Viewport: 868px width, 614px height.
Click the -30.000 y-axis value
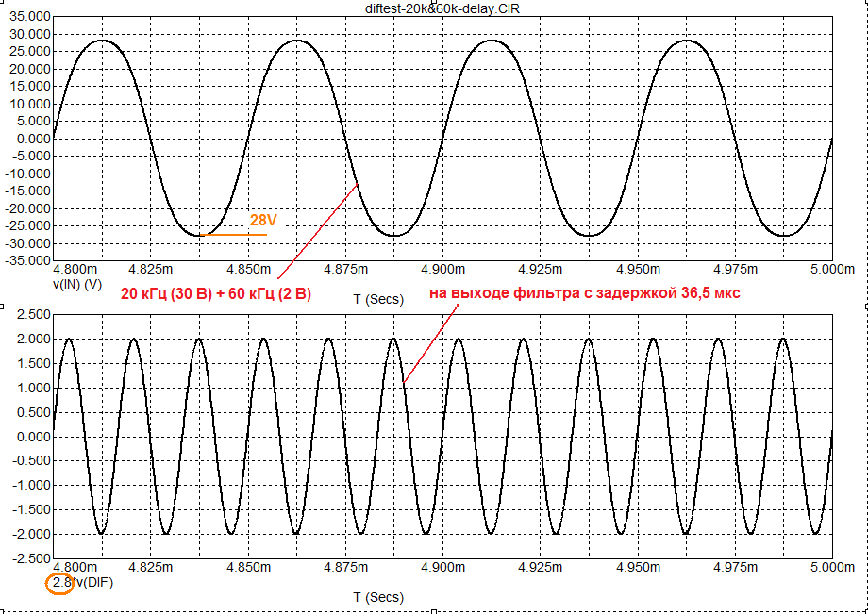pos(27,243)
